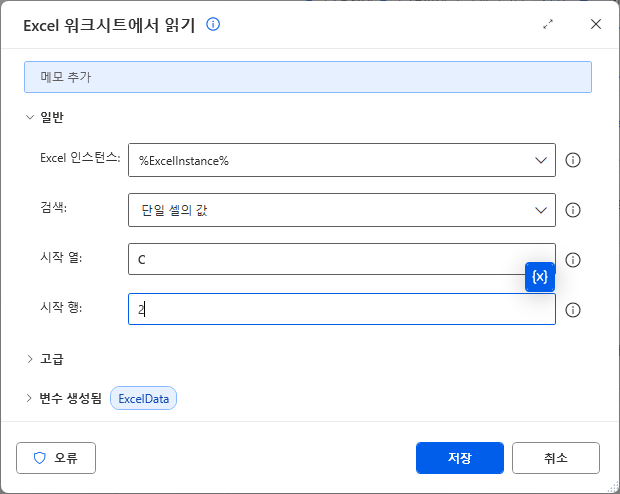Image resolution: width=620 pixels, height=494 pixels.
Task: Click the 시작 열 label
Action: click(x=61, y=257)
